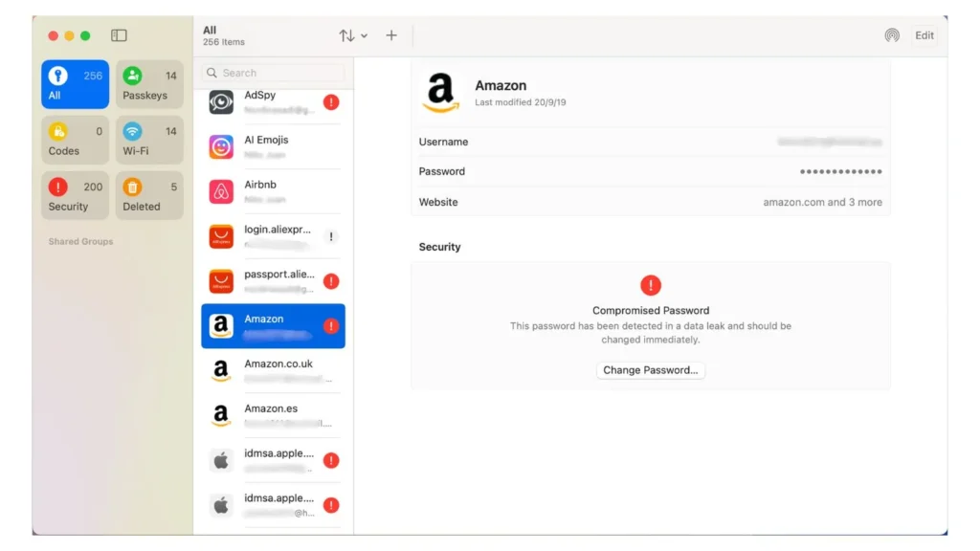Image resolution: width=980 pixels, height=551 pixels.
Task: Click the AdSpy app icon
Action: pos(221,102)
